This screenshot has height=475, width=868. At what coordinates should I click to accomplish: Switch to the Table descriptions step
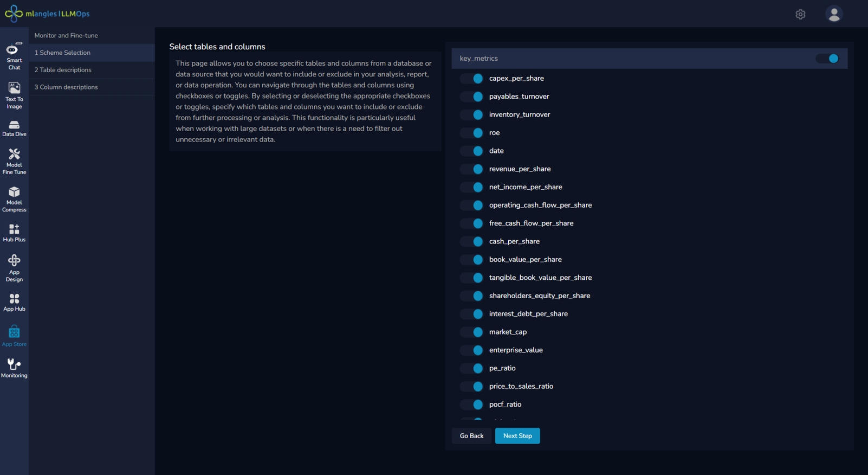coord(63,70)
